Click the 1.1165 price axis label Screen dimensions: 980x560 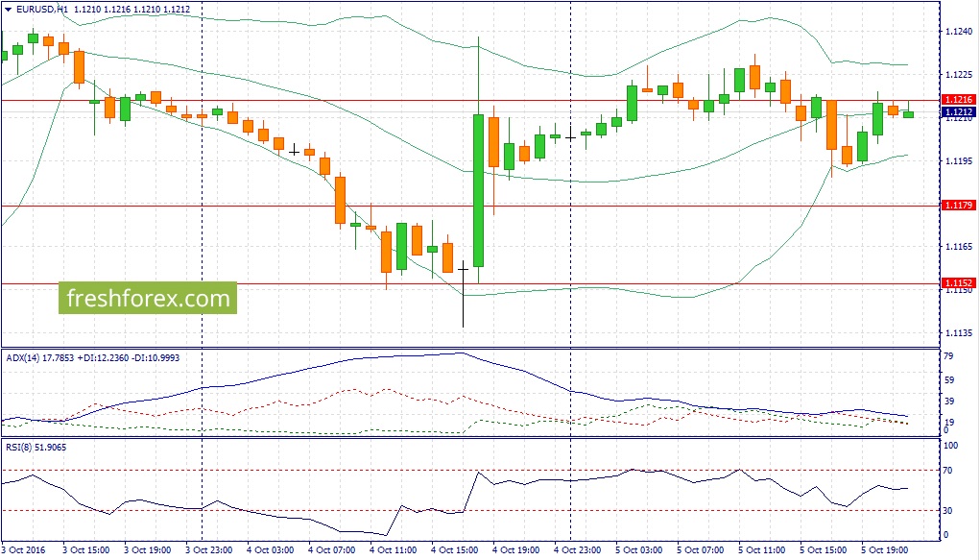pyautogui.click(x=960, y=247)
